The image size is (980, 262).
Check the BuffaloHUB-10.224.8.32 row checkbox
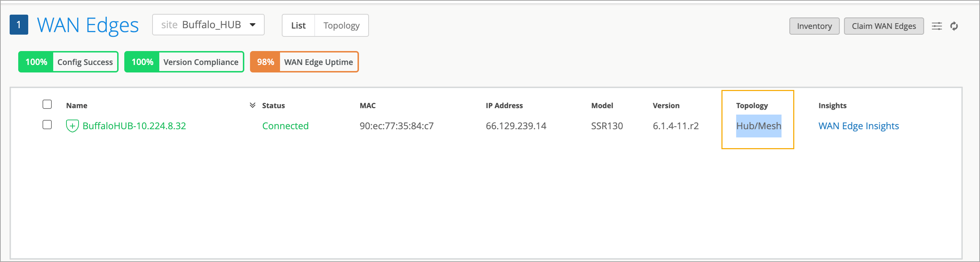pos(47,125)
